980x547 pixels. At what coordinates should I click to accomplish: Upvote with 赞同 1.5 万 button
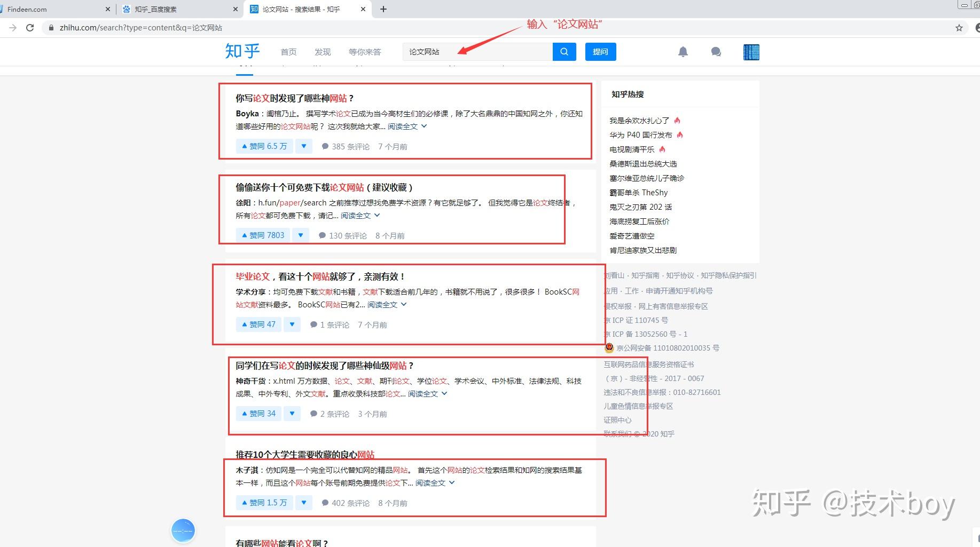[264, 503]
